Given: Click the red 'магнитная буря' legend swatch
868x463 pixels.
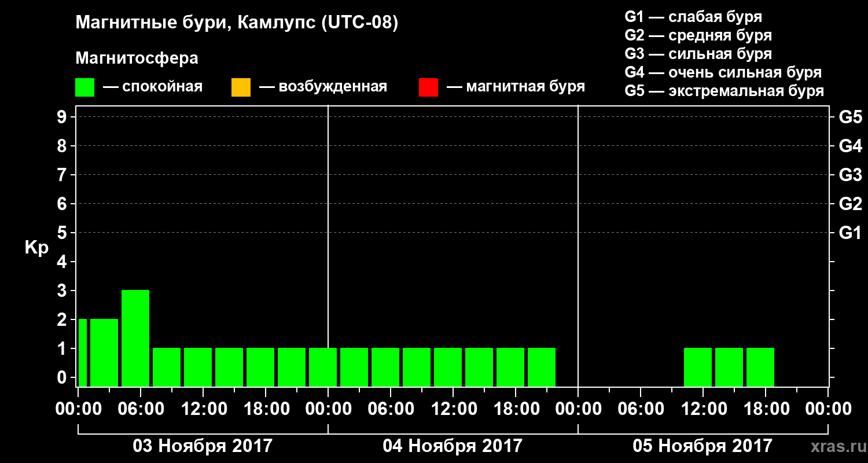Looking at the screenshot, I should [x=428, y=87].
